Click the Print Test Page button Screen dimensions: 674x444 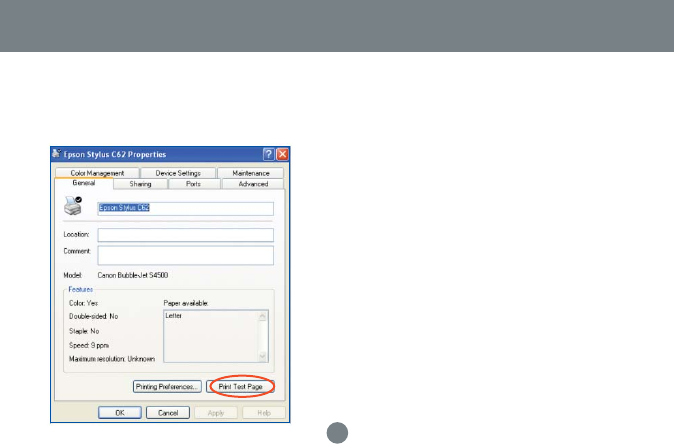[x=240, y=387]
